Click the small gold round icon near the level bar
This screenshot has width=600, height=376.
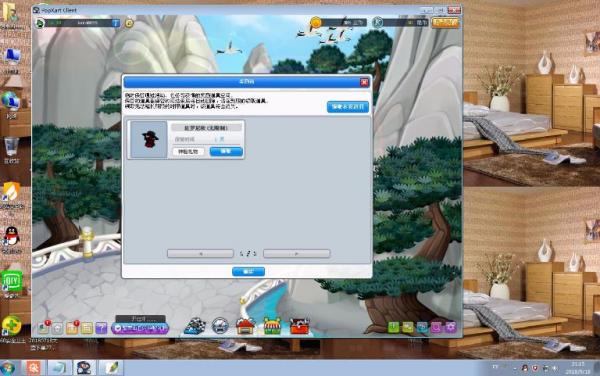[129, 23]
